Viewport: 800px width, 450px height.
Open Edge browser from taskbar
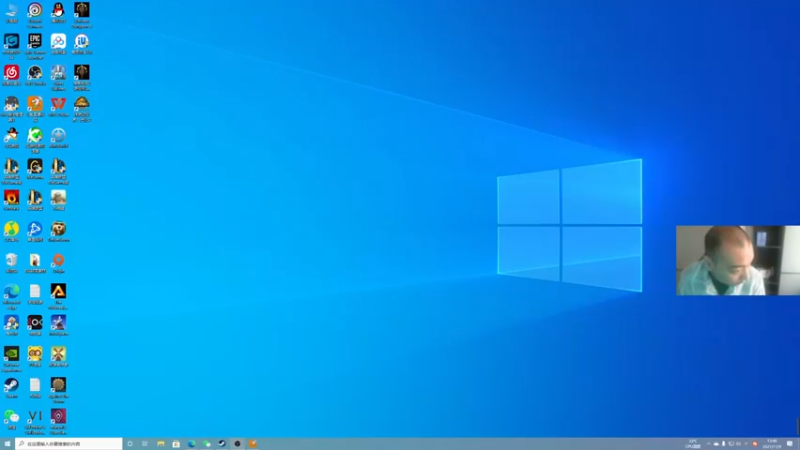point(191,444)
